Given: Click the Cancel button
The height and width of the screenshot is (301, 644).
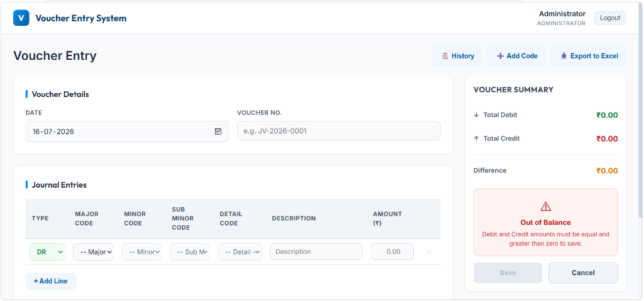Looking at the screenshot, I should (x=583, y=273).
